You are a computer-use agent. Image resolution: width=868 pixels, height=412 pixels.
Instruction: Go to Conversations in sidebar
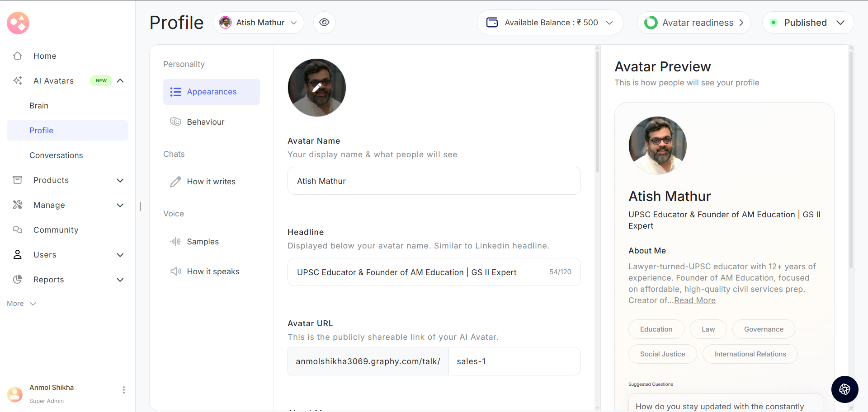click(x=56, y=155)
